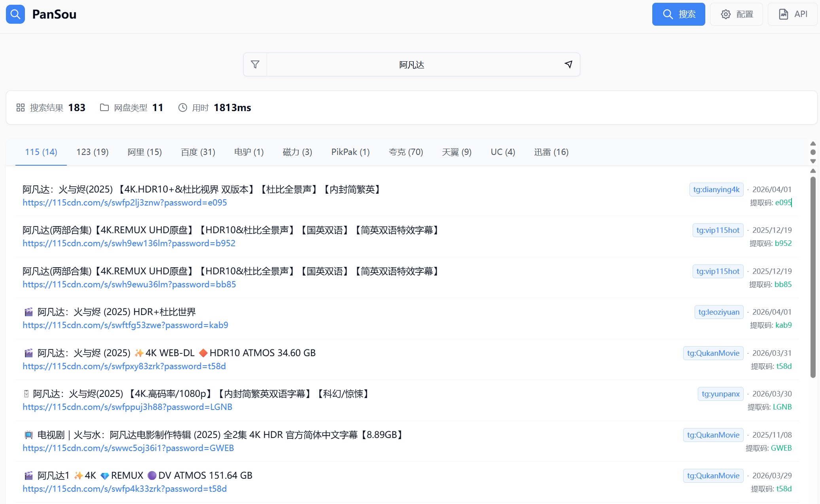Open the API documentation button

792,14
